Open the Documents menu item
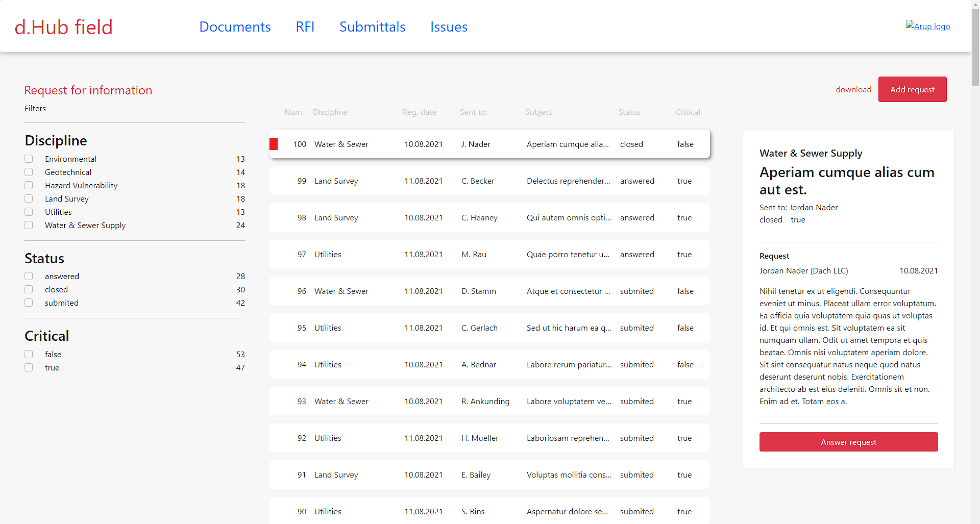 click(x=235, y=27)
